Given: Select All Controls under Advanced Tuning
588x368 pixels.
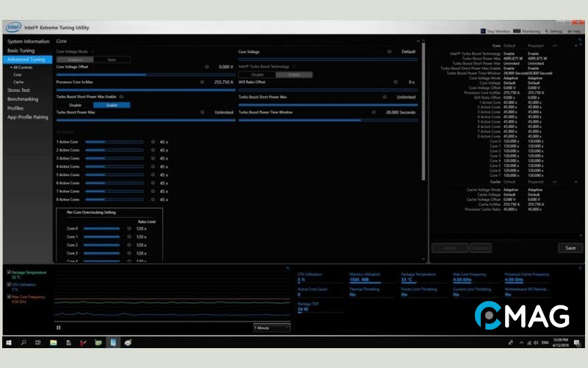Looking at the screenshot, I should [23, 68].
